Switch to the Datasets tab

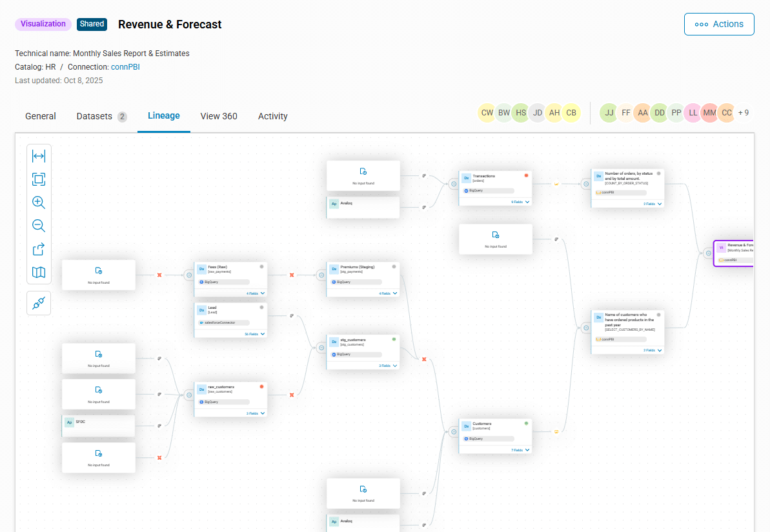pos(94,116)
